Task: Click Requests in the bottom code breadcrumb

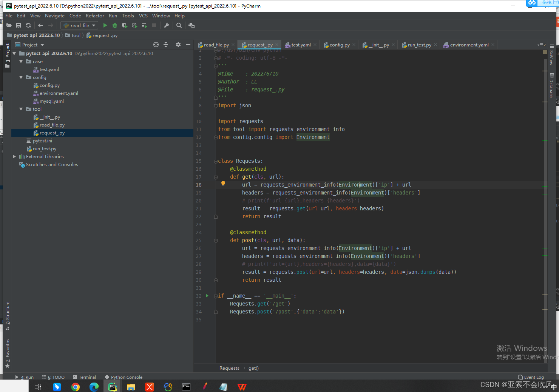Action: [229, 368]
